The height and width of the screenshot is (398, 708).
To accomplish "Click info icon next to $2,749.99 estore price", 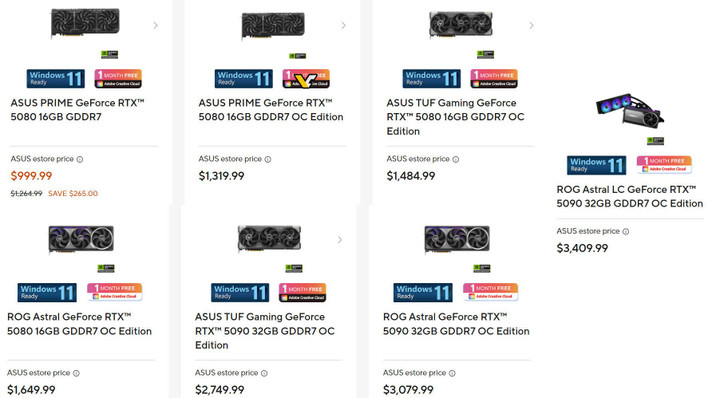I will pos(264,374).
